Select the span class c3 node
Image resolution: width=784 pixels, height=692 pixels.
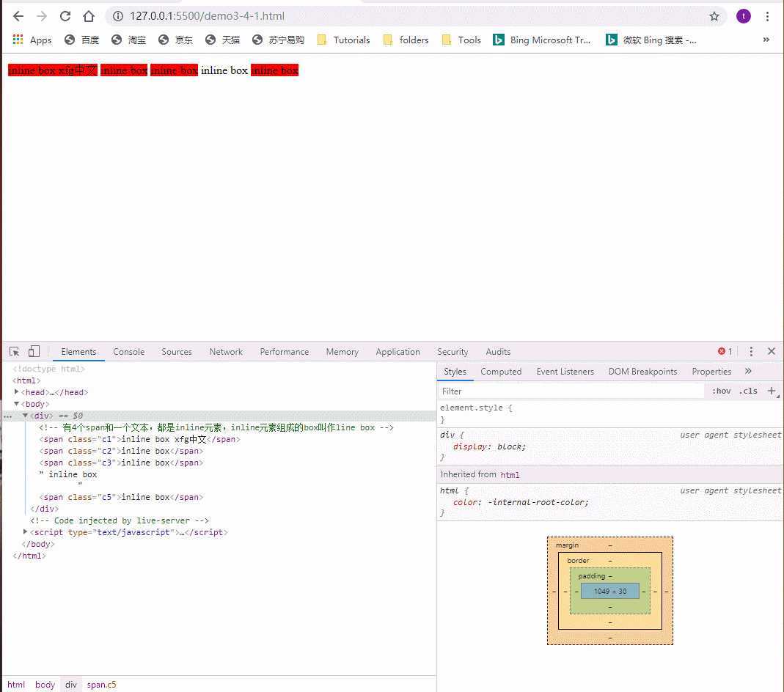[x=122, y=463]
